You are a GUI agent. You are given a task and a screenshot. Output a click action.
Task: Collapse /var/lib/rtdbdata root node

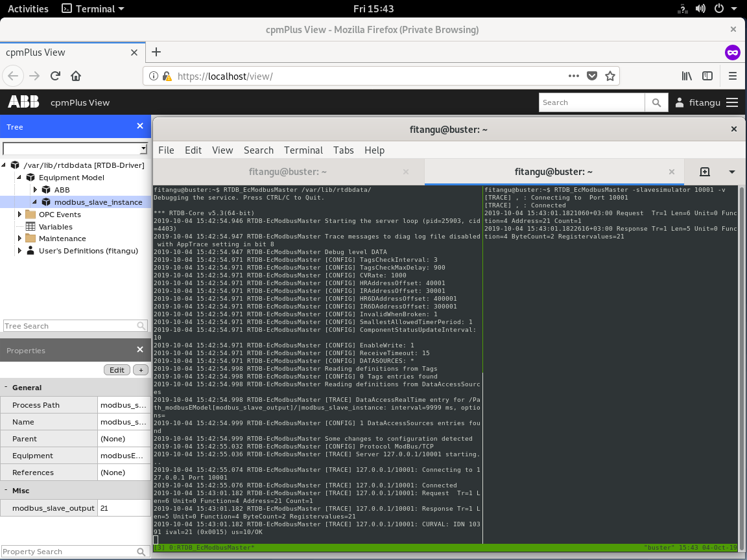[4, 165]
